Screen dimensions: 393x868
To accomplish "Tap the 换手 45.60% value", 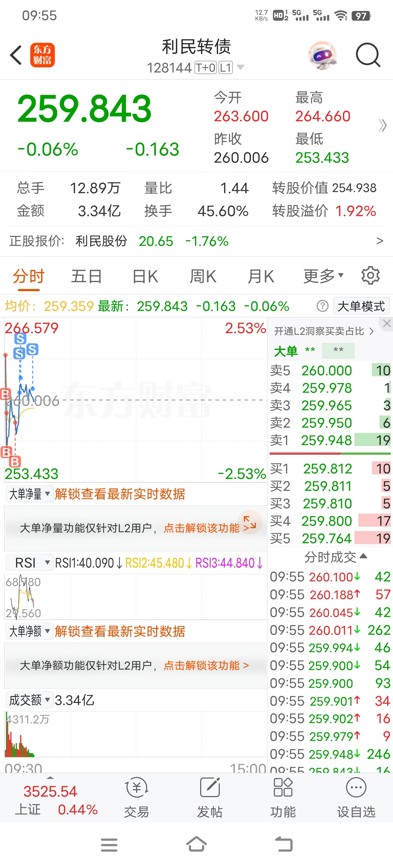I will tap(223, 211).
